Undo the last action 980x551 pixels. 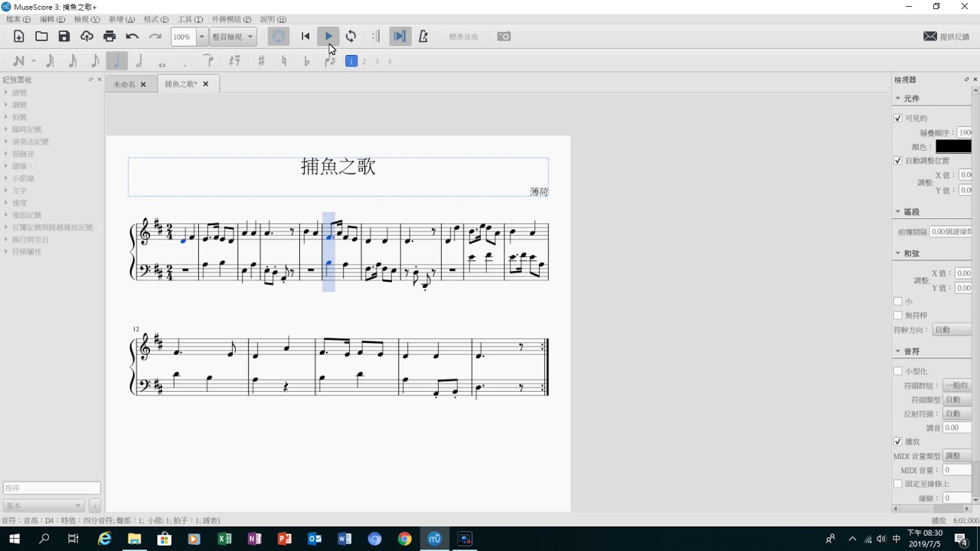click(x=132, y=36)
